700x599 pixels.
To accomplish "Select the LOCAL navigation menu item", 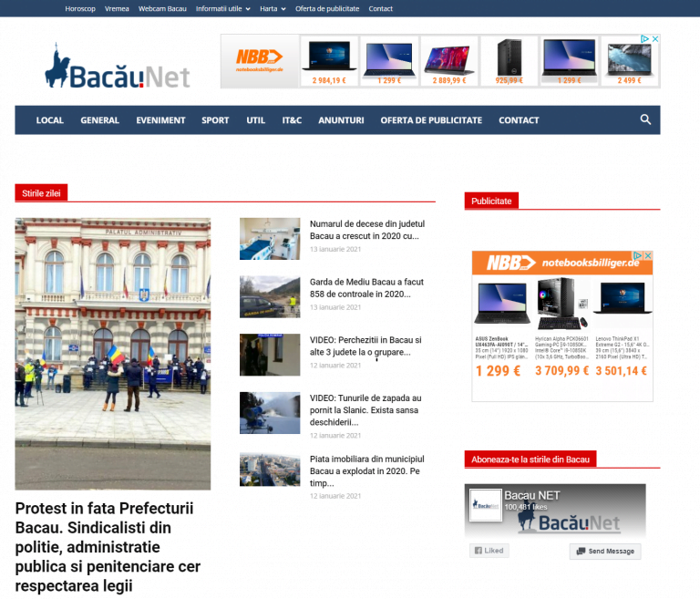I will tap(49, 120).
